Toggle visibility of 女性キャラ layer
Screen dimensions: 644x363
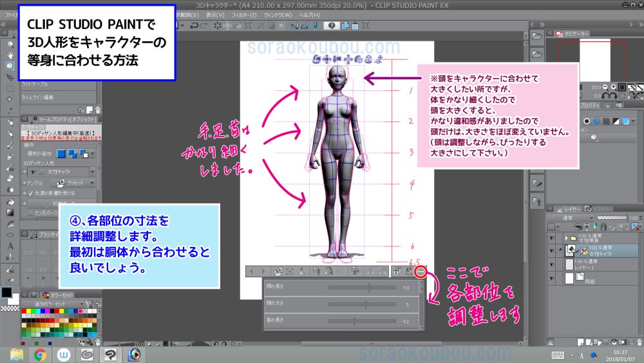pyautogui.click(x=552, y=250)
